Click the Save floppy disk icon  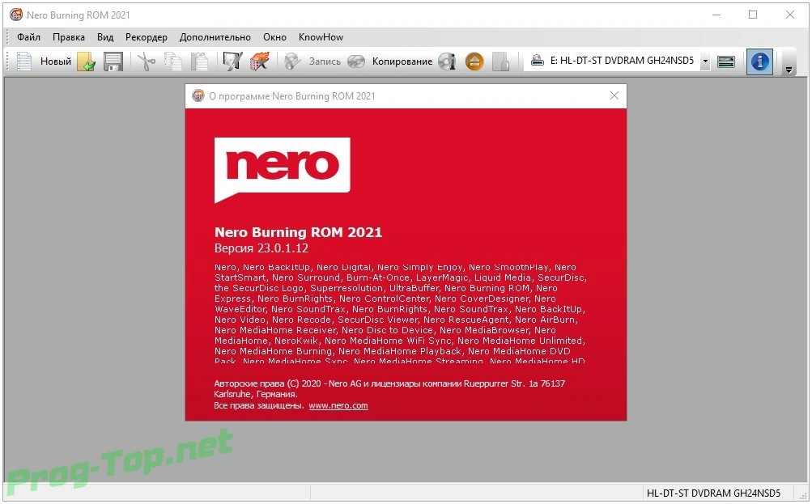(x=113, y=61)
